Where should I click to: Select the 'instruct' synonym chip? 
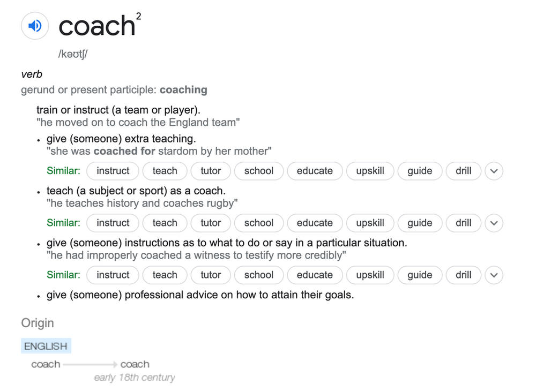pos(113,171)
